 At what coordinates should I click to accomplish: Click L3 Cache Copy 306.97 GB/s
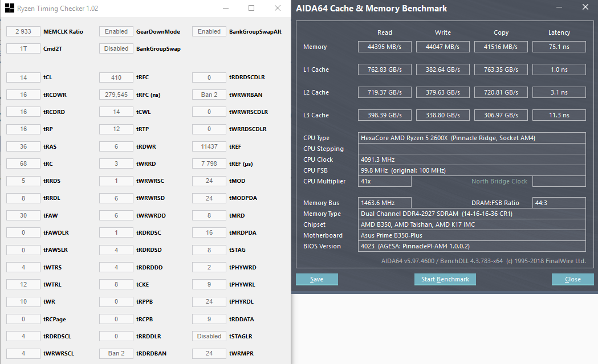coord(501,115)
